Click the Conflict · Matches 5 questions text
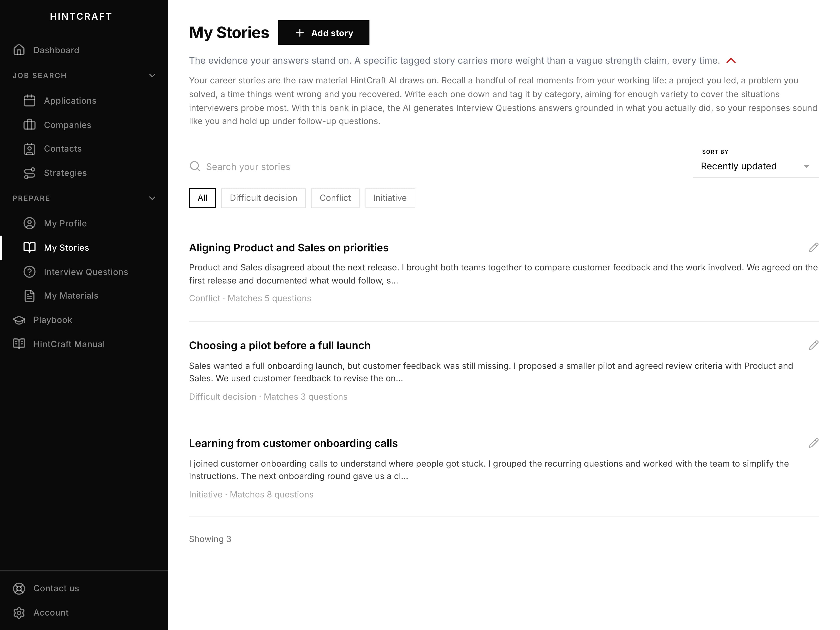 (x=250, y=298)
